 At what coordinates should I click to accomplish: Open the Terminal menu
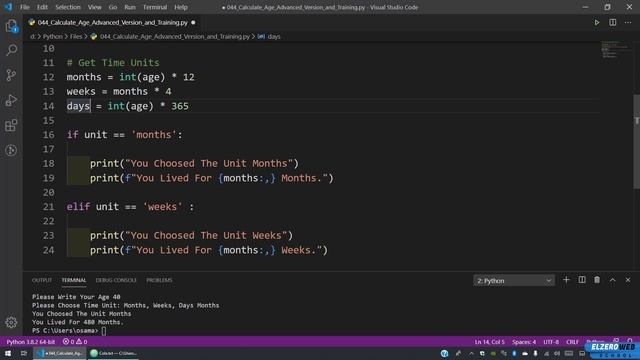(x=155, y=7)
